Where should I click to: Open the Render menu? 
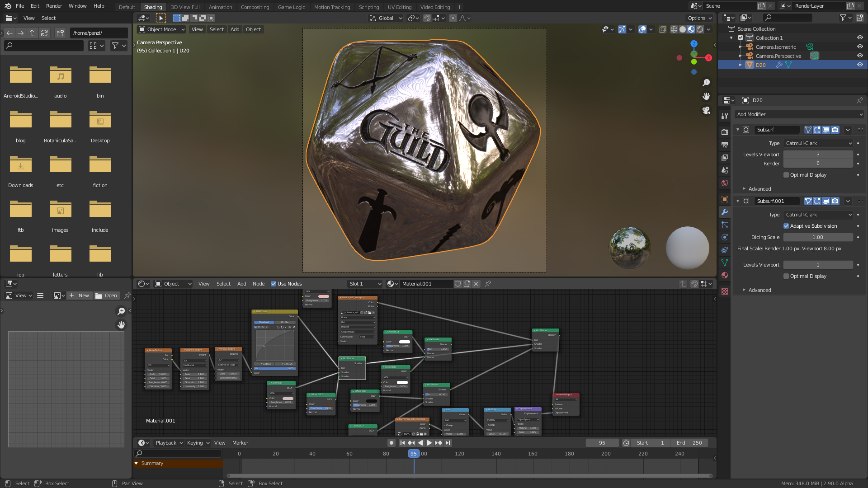tap(54, 6)
